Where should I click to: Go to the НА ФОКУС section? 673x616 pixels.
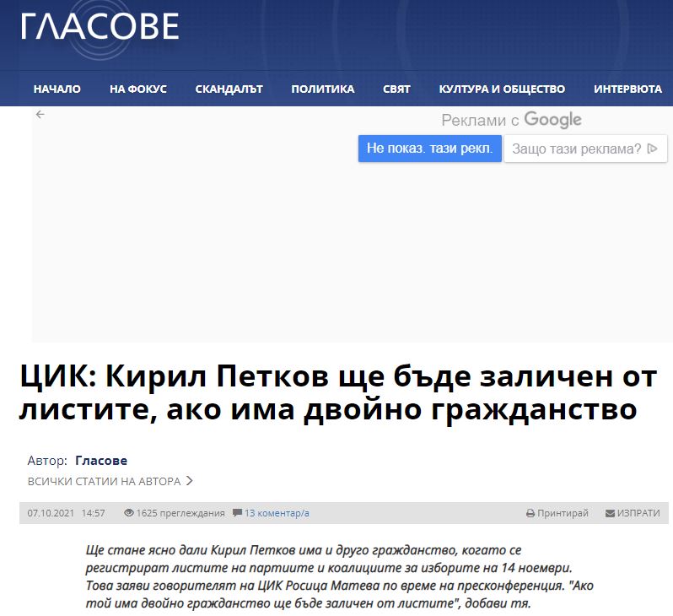tap(138, 89)
